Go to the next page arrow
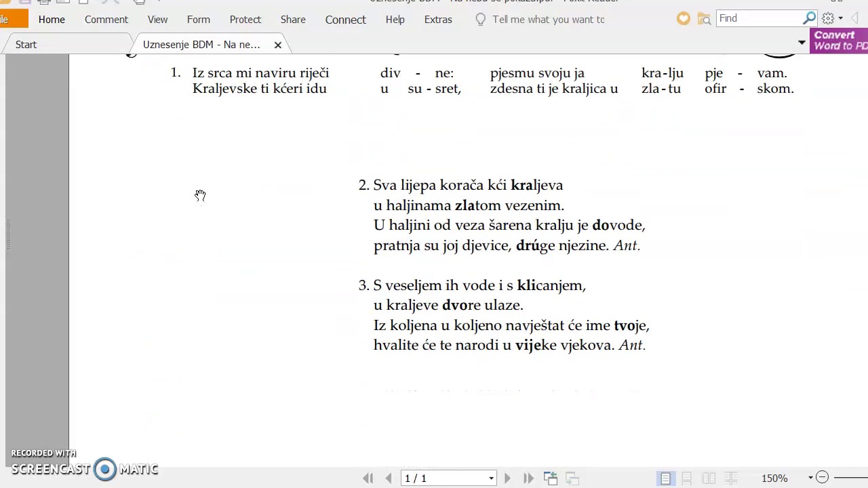Screen dimensions: 868x488 pos(507,478)
